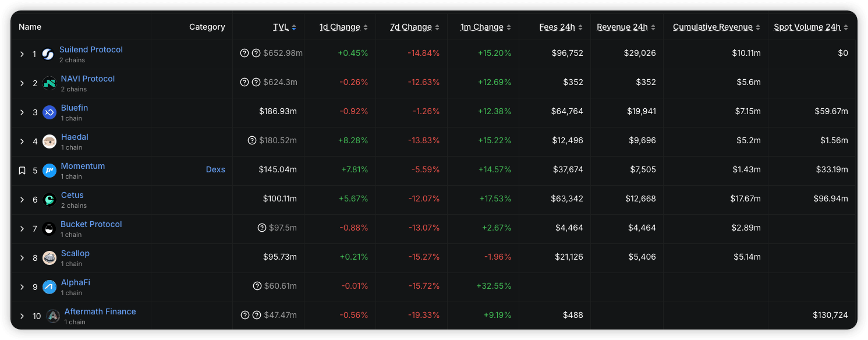Expand the AlphaFi row
This screenshot has height=340, width=868.
(22, 287)
